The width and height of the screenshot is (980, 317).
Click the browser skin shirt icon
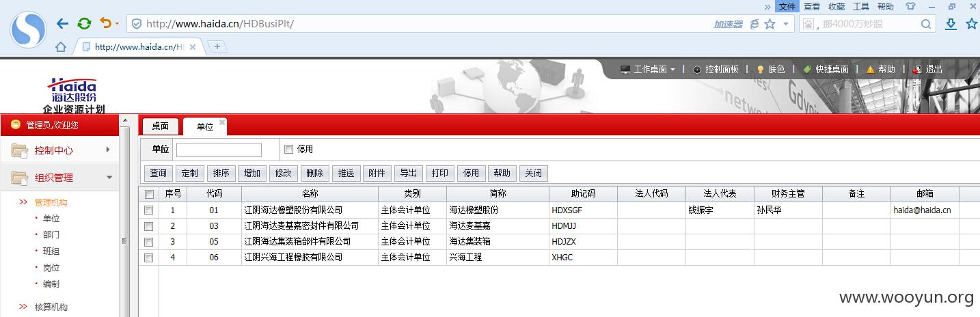[x=910, y=6]
